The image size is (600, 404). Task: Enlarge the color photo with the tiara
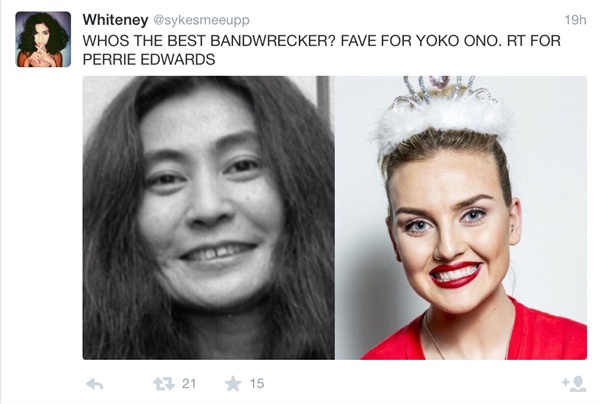[461, 218]
